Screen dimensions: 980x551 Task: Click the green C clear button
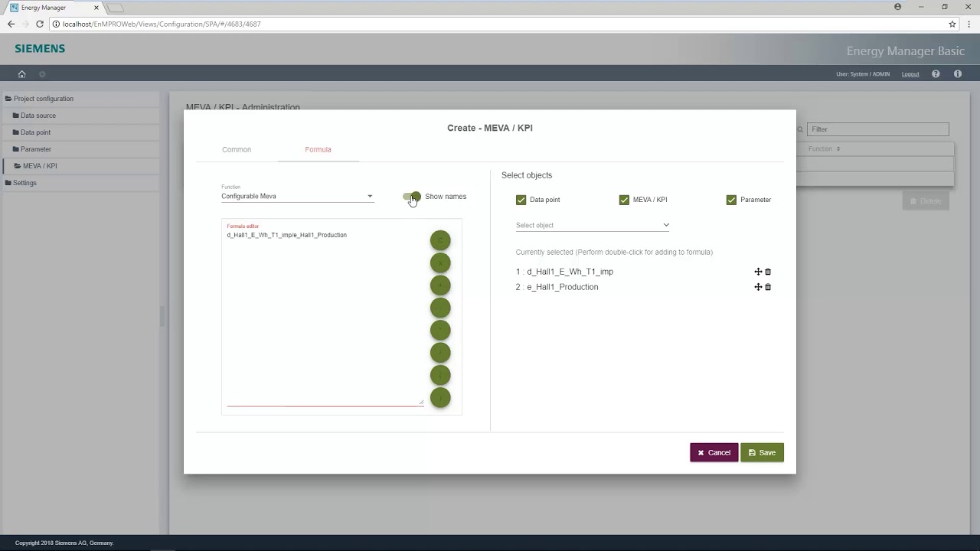[x=440, y=240]
